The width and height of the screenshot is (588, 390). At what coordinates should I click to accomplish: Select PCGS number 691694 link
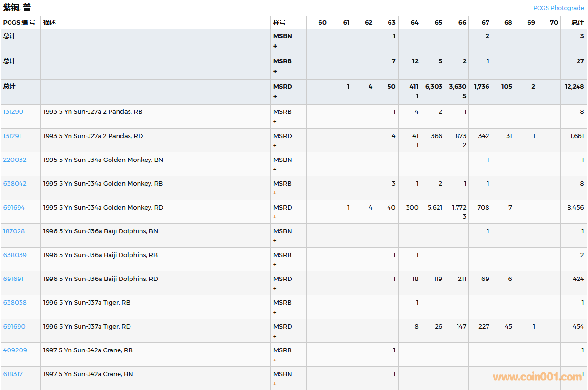[14, 208]
